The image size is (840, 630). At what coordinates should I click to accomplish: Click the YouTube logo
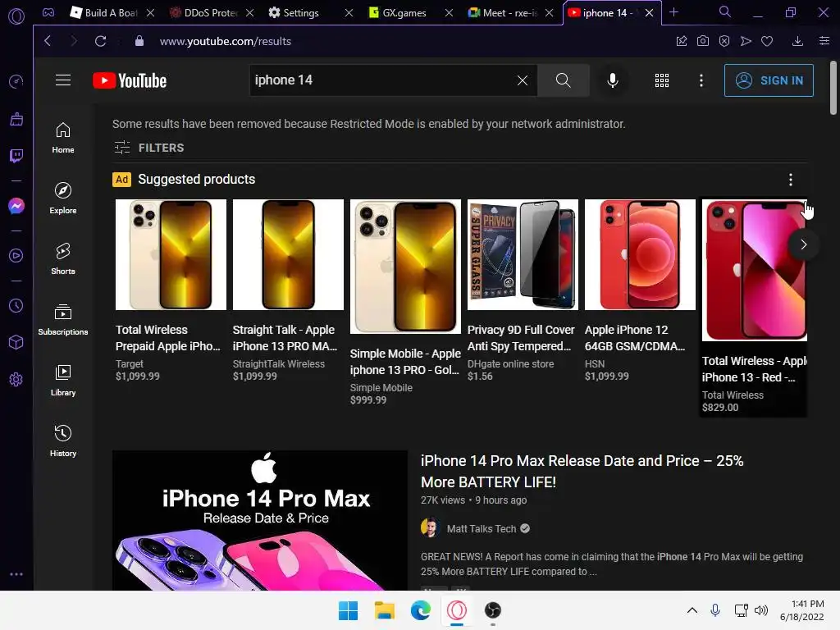130,80
